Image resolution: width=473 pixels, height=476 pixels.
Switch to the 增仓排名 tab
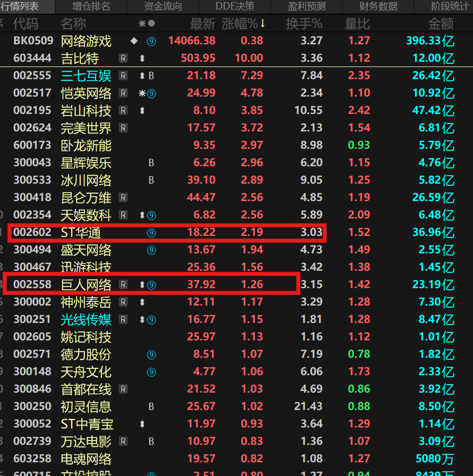click(x=91, y=6)
